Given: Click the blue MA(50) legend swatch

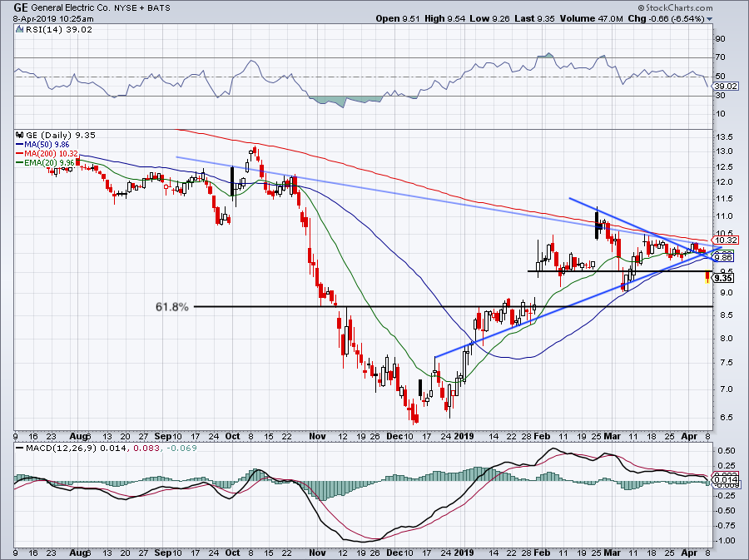Looking at the screenshot, I should pos(20,145).
